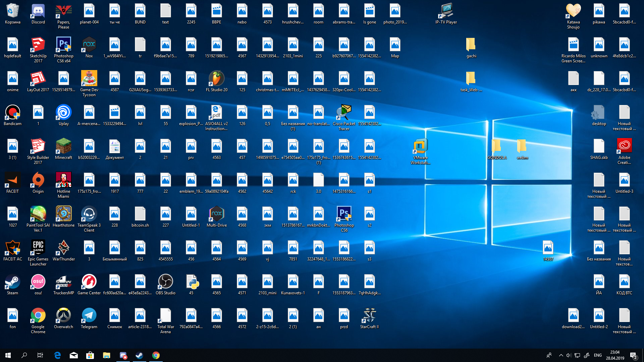Viewport: 644px width, 362px height.
Task: Select the task_Web folder
Action: pos(472,82)
